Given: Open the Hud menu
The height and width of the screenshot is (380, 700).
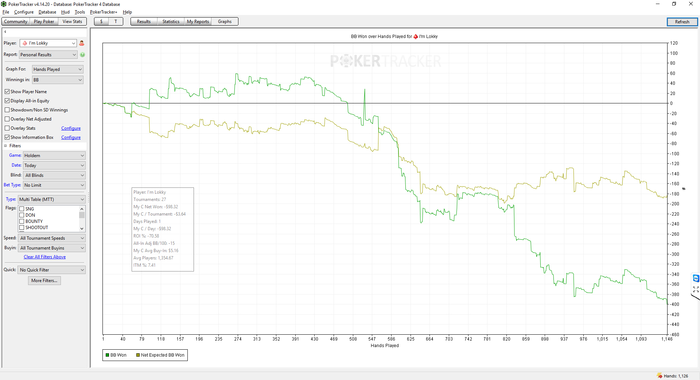Looking at the screenshot, I should [x=65, y=12].
